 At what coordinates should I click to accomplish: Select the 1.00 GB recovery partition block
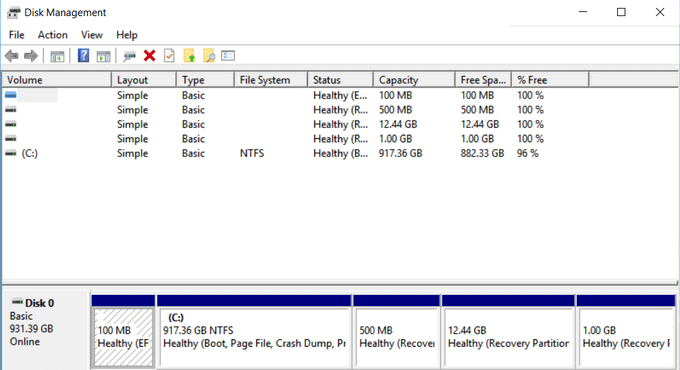pyautogui.click(x=626, y=337)
